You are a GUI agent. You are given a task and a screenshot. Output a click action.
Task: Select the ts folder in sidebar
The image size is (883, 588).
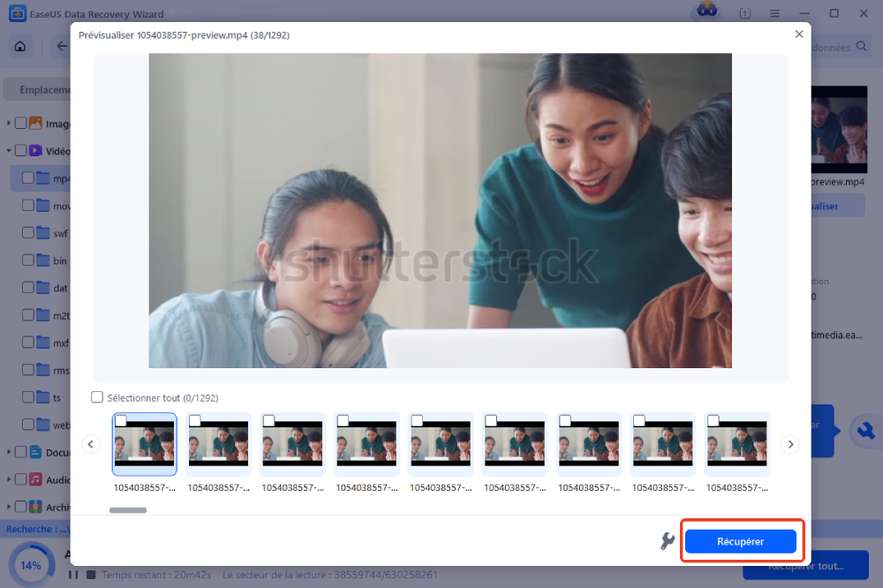42,397
